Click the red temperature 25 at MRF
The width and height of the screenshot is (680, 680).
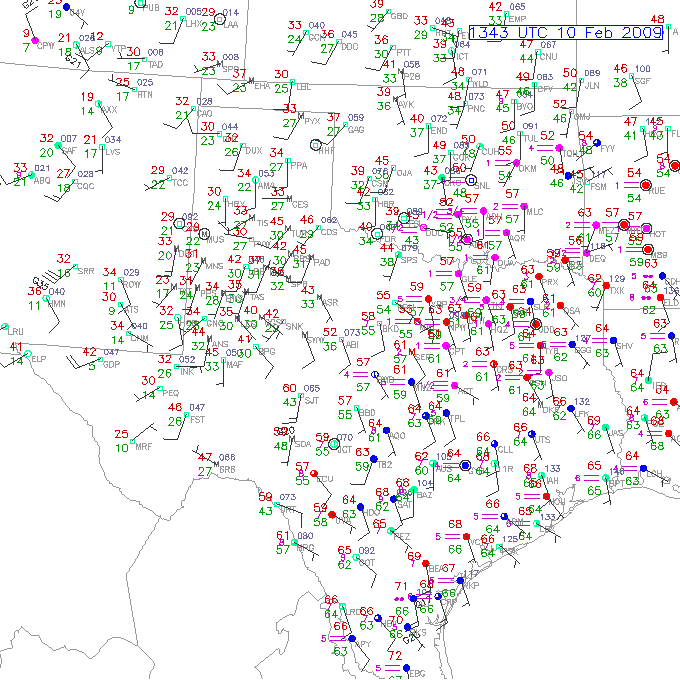coord(122,434)
